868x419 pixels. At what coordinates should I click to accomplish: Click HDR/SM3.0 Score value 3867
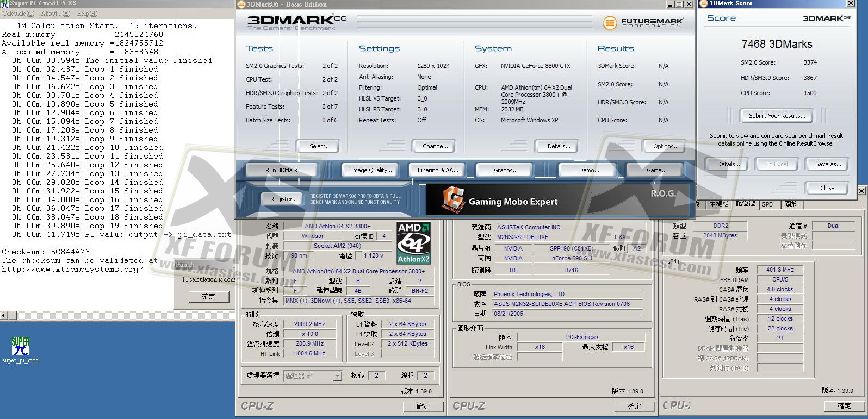pyautogui.click(x=810, y=78)
